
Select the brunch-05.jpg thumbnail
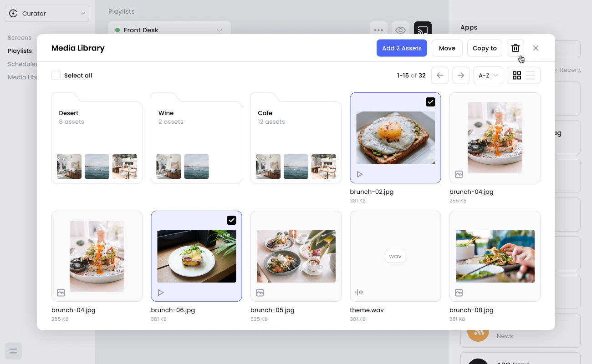click(296, 256)
